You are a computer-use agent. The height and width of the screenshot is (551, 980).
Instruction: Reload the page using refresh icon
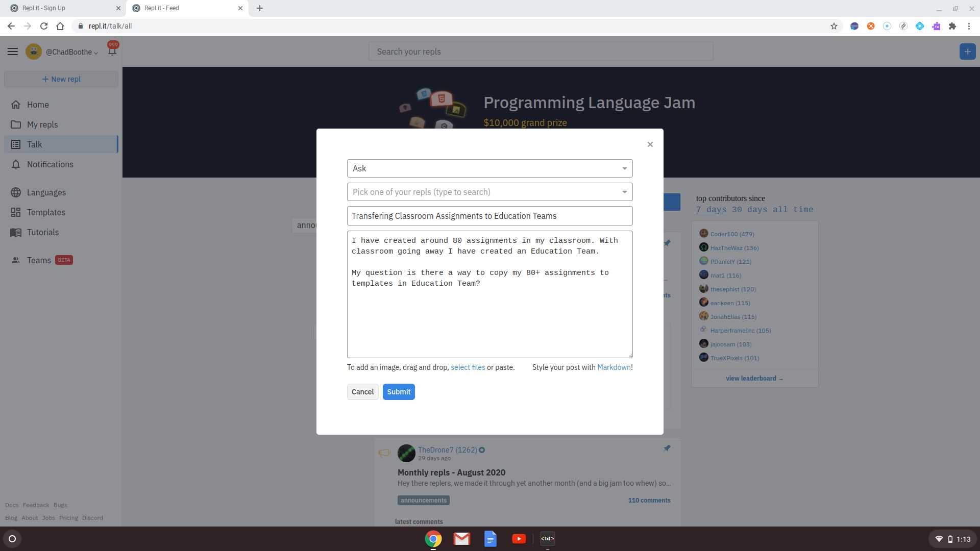point(44,26)
